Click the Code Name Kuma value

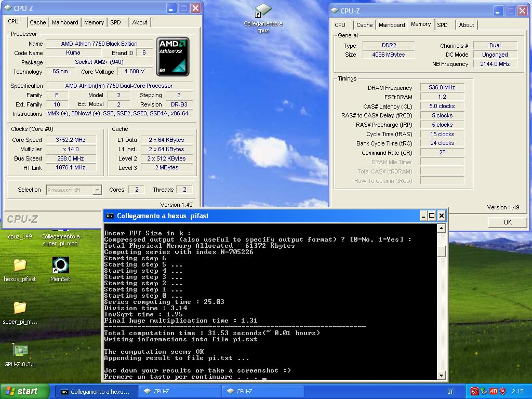73,52
